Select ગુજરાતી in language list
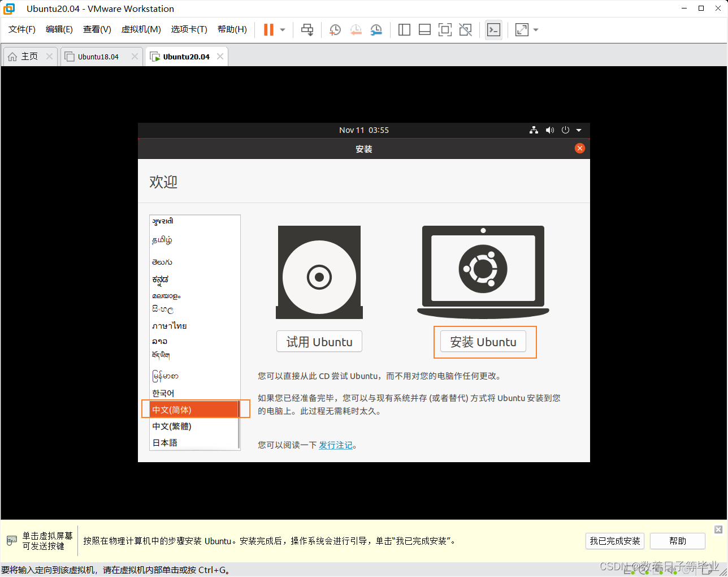The width and height of the screenshot is (728, 577). (194, 221)
